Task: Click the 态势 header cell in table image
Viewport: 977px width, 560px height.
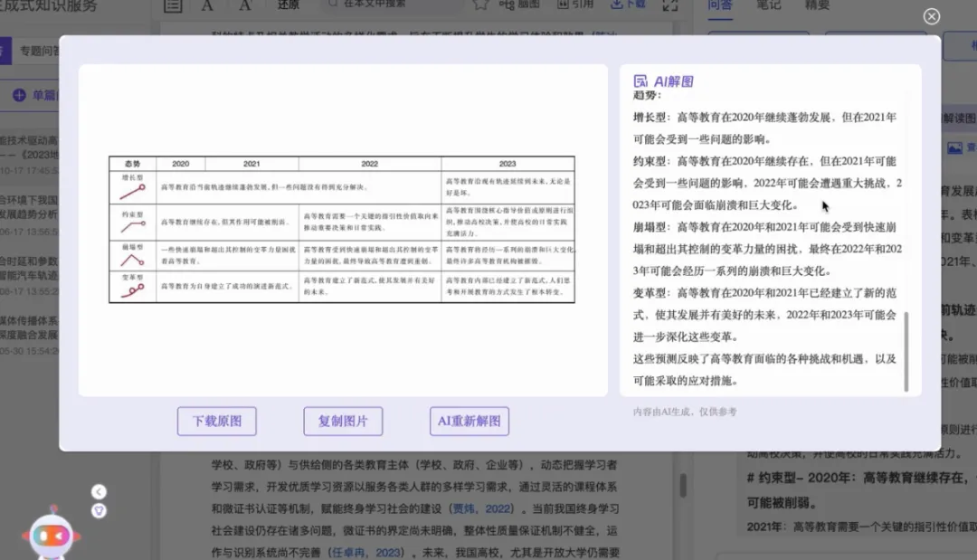Action: (132, 164)
